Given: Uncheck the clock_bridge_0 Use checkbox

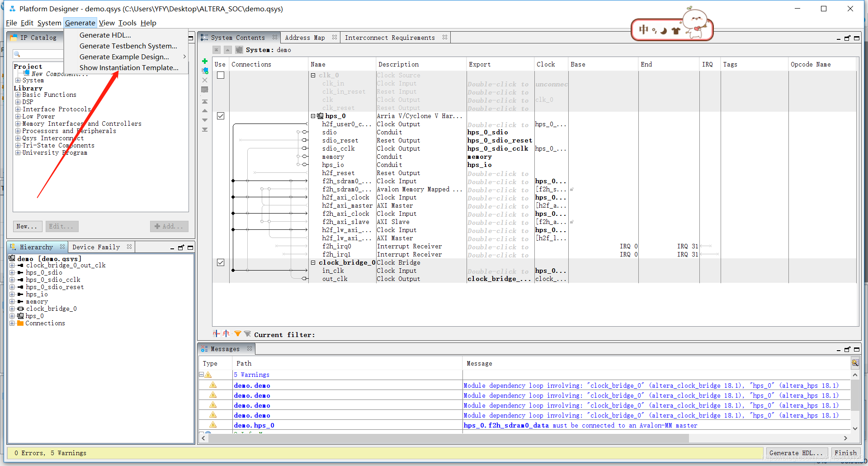Looking at the screenshot, I should pyautogui.click(x=221, y=262).
